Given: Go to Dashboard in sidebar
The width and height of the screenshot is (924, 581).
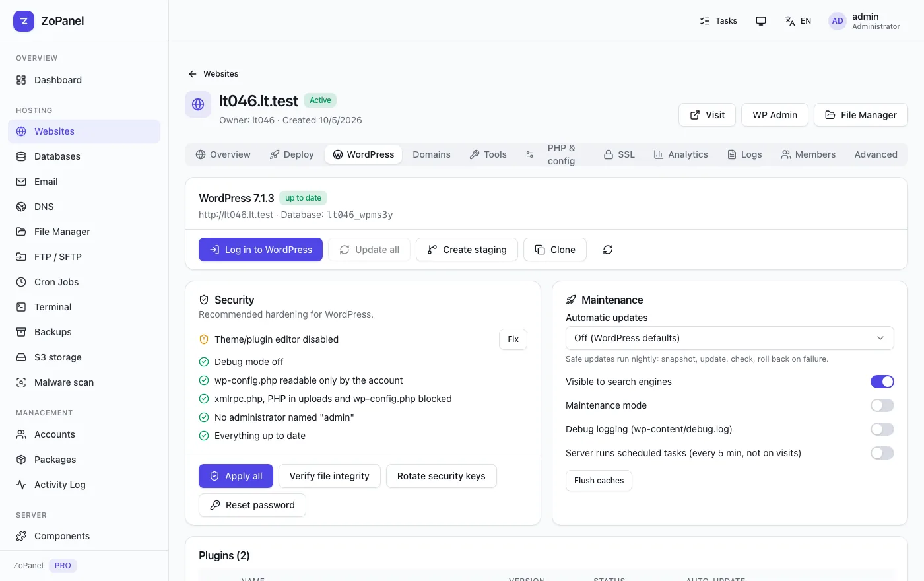Looking at the screenshot, I should [84, 80].
